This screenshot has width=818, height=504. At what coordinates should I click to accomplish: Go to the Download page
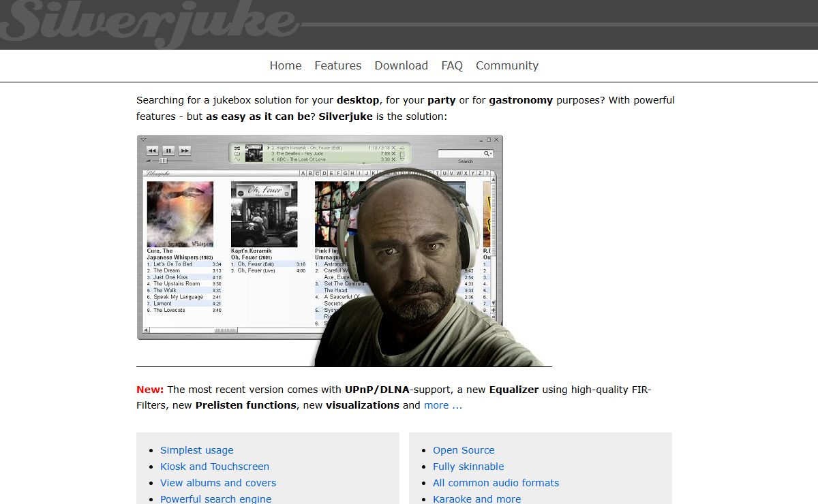[x=402, y=65]
